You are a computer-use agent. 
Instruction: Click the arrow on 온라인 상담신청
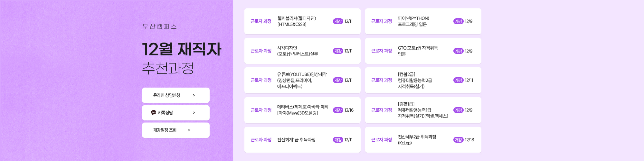point(194,95)
